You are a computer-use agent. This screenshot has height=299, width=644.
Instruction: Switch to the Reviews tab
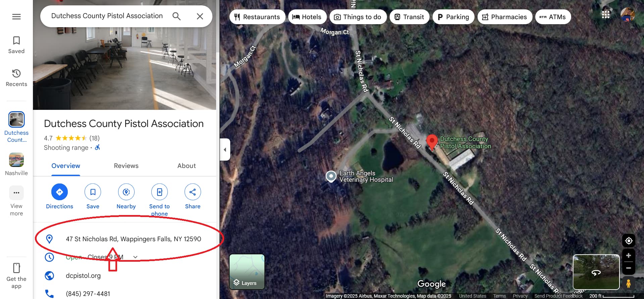click(x=126, y=166)
